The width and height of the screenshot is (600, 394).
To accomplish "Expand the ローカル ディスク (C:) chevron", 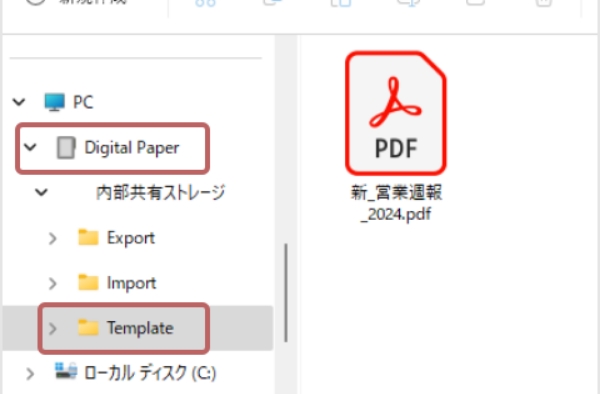I will tap(30, 374).
